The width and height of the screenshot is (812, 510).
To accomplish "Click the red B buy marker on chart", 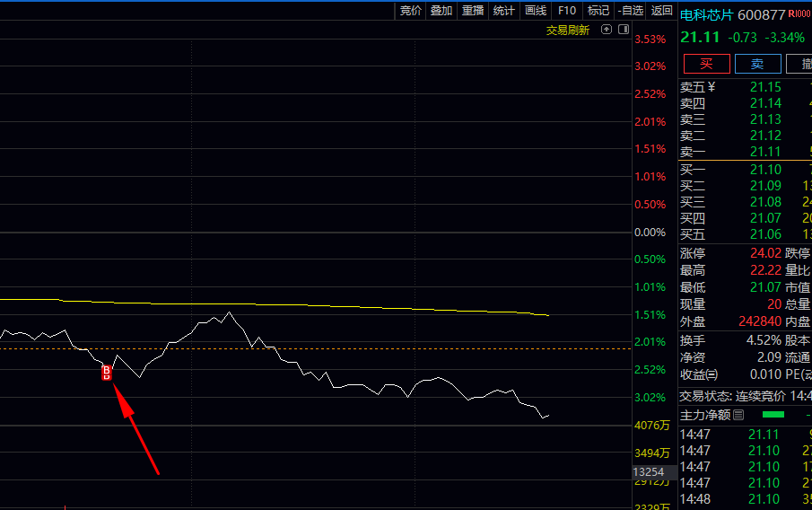I will [106, 372].
